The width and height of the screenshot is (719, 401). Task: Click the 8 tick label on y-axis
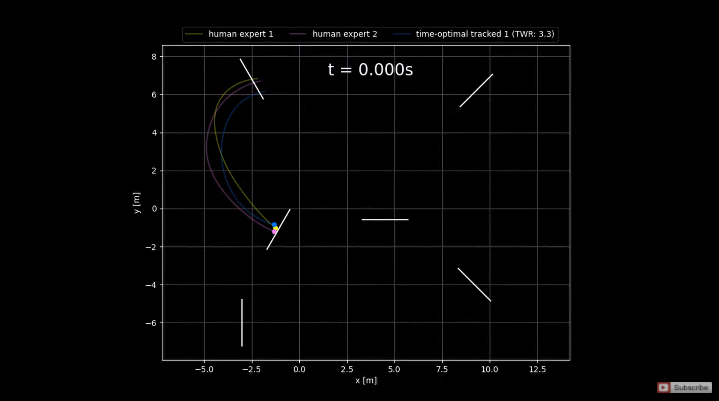click(x=154, y=57)
